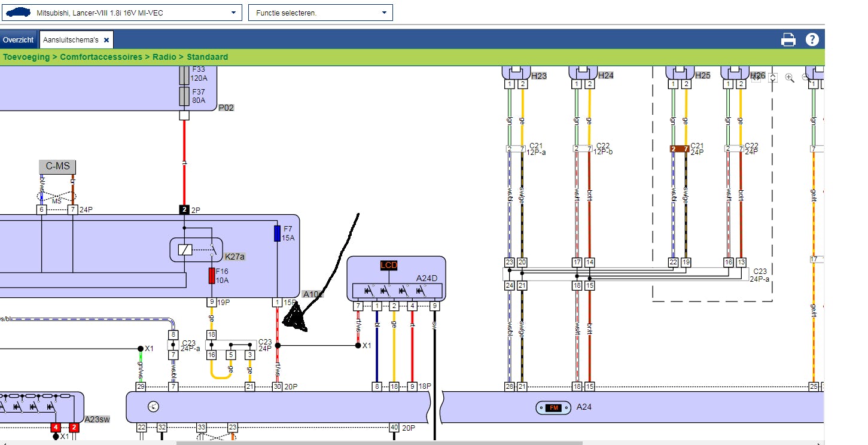Open the help question mark icon
The height and width of the screenshot is (445, 868).
tap(812, 40)
